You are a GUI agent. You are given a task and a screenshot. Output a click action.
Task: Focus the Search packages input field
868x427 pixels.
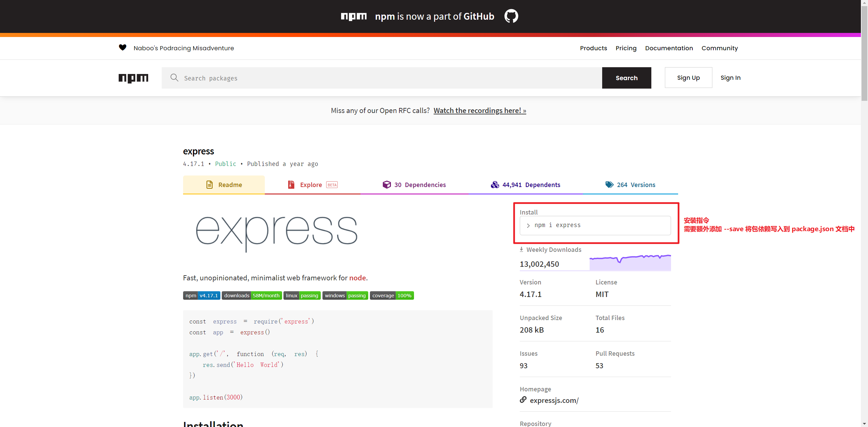coord(382,78)
